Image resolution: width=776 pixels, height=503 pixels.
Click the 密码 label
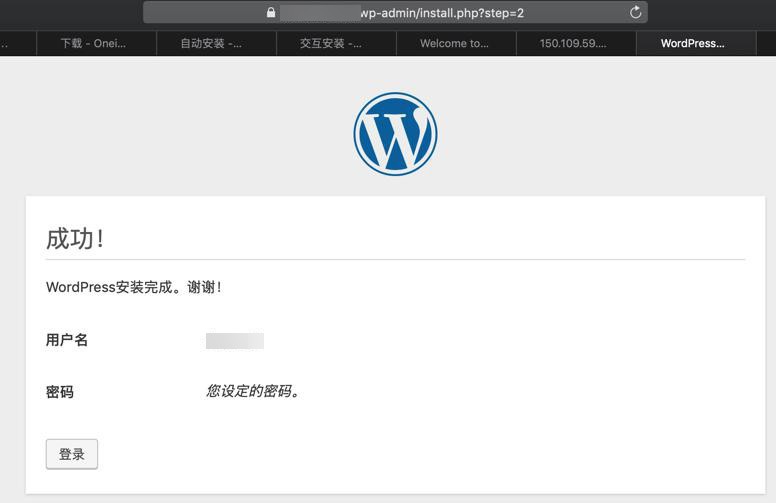coord(60,392)
